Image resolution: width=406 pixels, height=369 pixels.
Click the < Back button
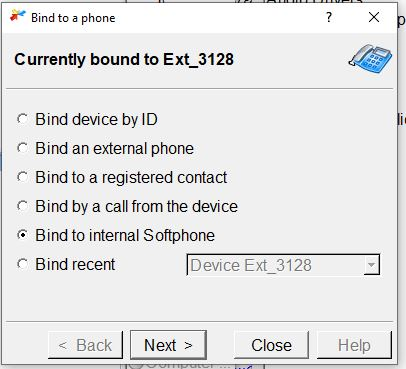85,345
